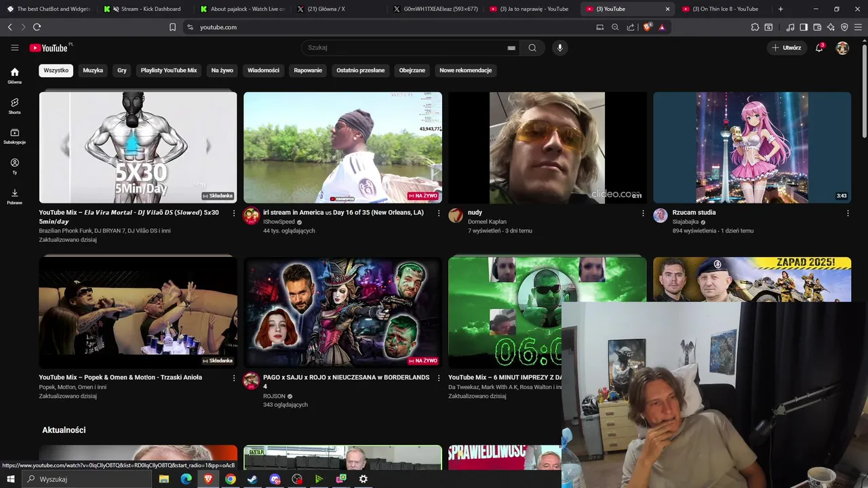Open YouTube notifications bell

coord(819,47)
